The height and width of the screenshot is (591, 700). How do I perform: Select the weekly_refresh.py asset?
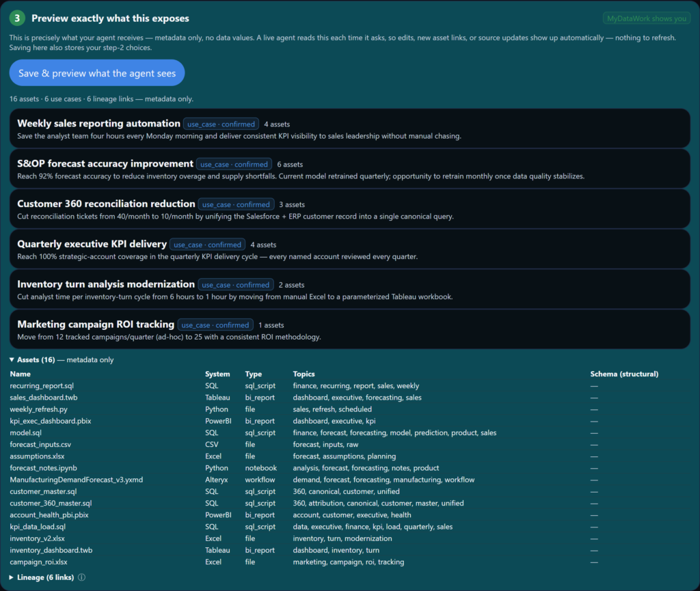(38, 409)
